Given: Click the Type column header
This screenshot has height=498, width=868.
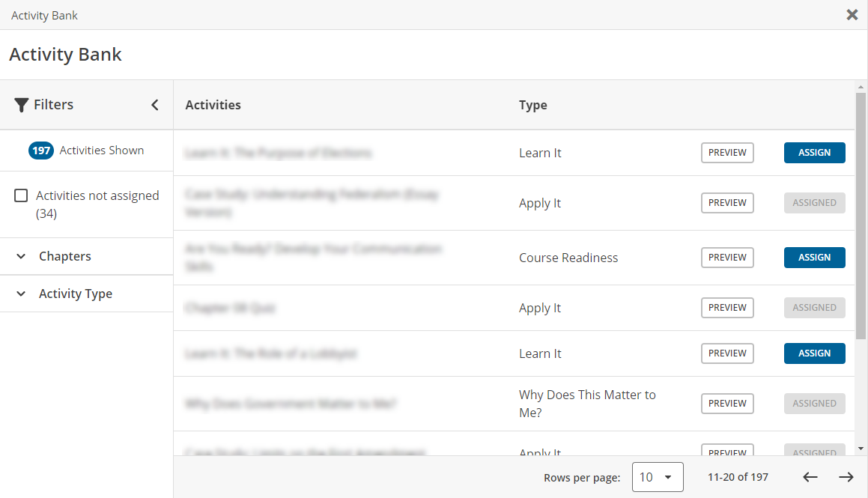Looking at the screenshot, I should point(532,105).
